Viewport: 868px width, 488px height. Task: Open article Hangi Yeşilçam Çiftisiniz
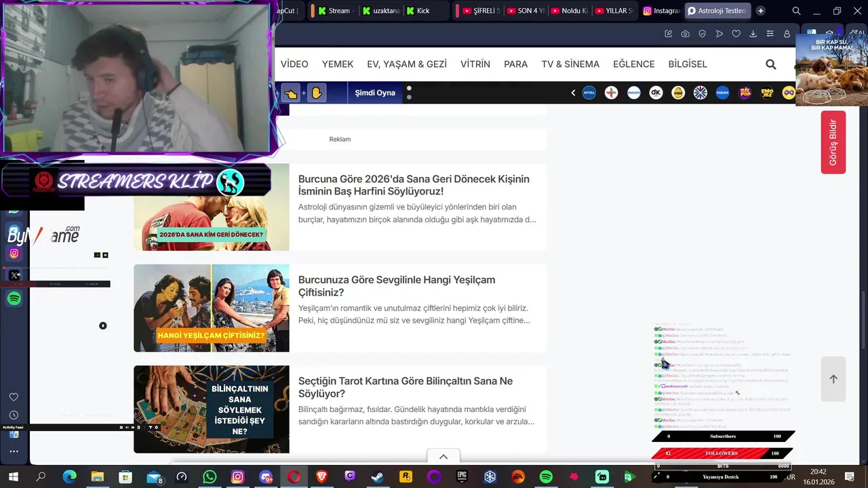click(x=397, y=286)
